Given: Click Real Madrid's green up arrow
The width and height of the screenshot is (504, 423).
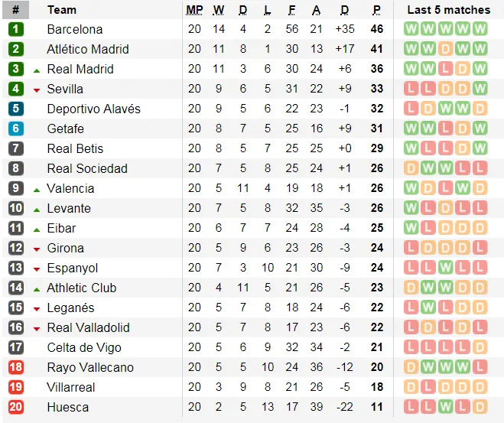Looking at the screenshot, I should 36,70.
